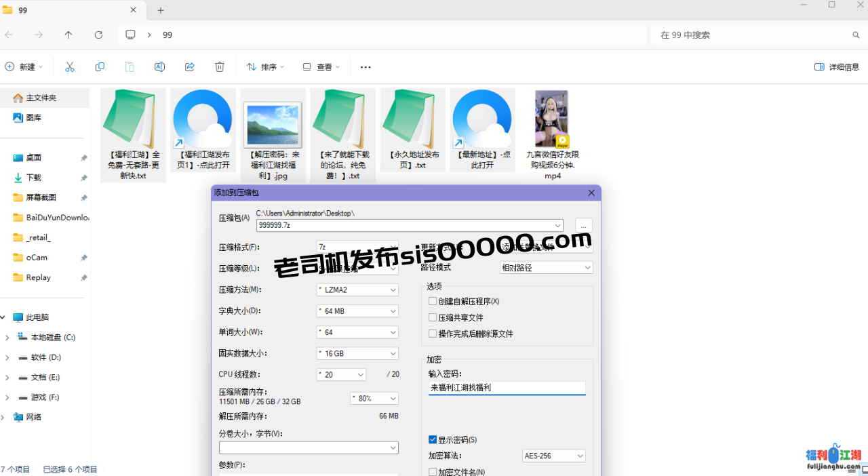The image size is (868, 476).
Task: Open the 压缩格式 dropdown showing 7z
Action: pyautogui.click(x=357, y=247)
